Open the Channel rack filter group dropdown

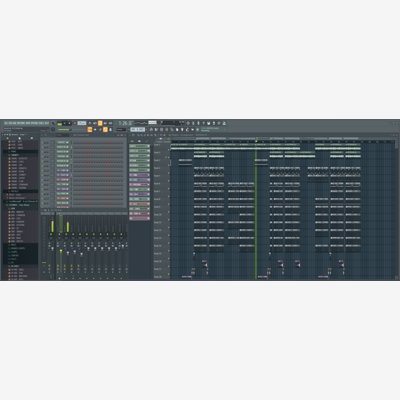coord(63,135)
